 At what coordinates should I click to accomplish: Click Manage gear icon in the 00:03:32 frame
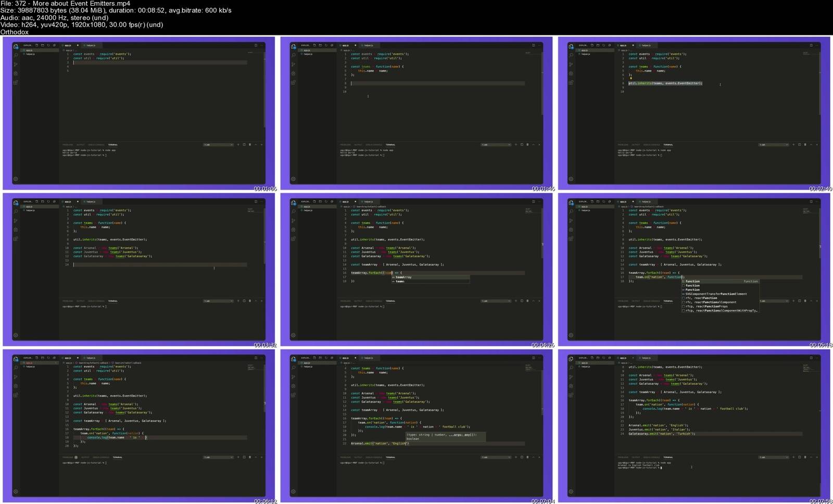[16, 335]
